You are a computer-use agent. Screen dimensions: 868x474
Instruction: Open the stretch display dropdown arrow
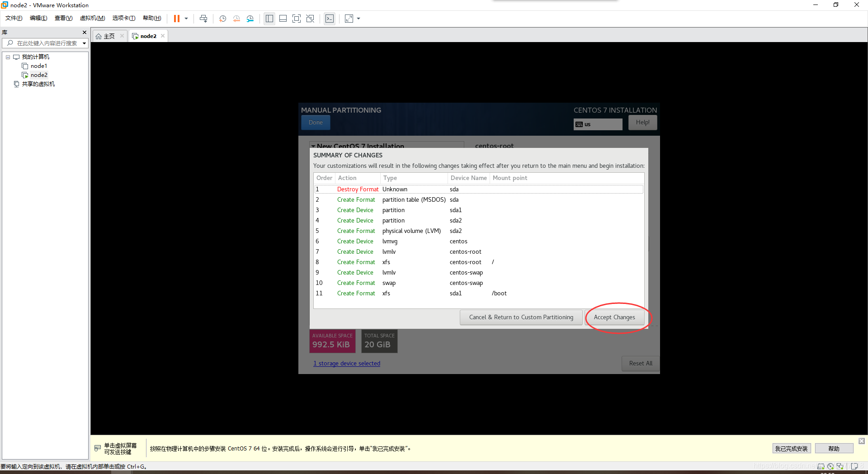359,19
